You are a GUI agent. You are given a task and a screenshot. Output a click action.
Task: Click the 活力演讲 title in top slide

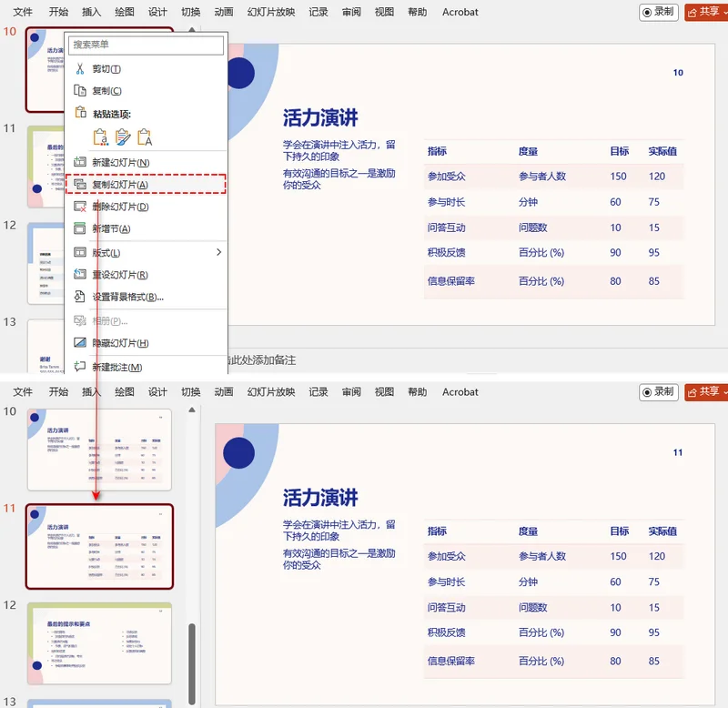click(320, 117)
